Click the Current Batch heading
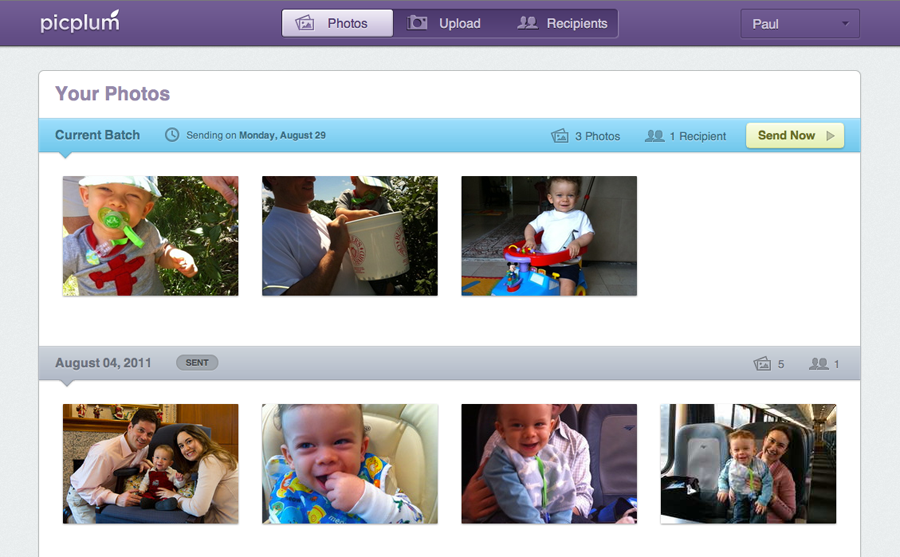Image resolution: width=900 pixels, height=557 pixels. (x=98, y=135)
